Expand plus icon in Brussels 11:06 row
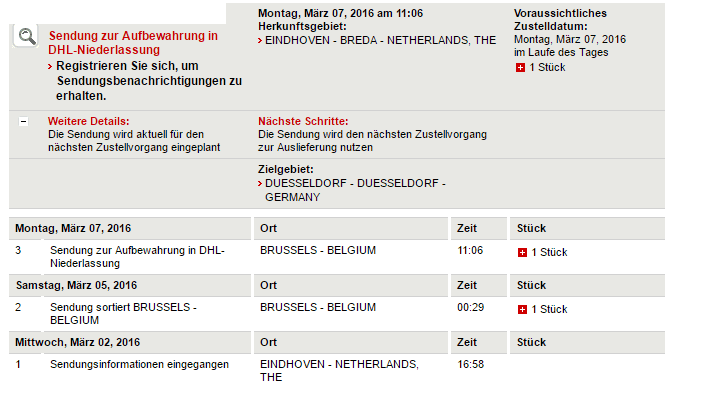Viewport: 717px width, 393px height. [522, 253]
